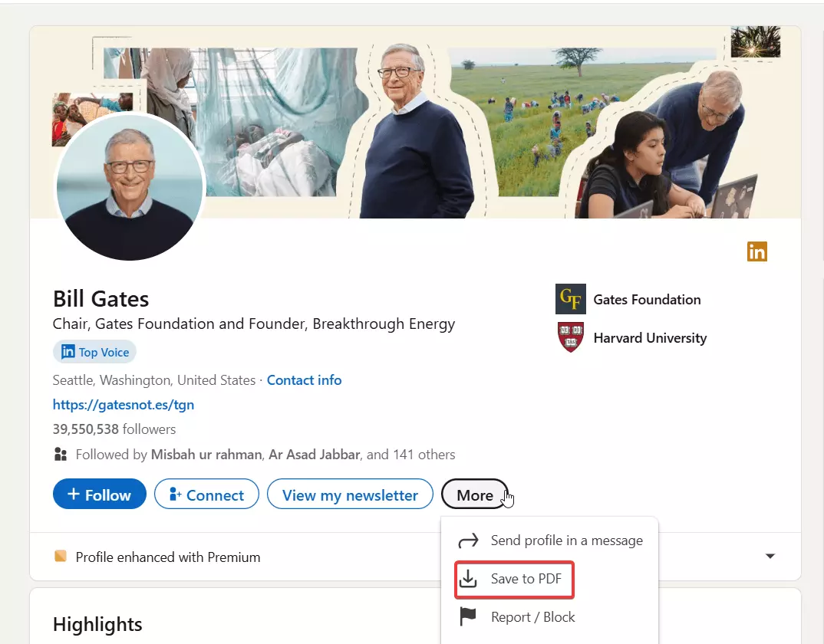Follow Bill Gates
This screenshot has height=644, width=824.
click(99, 495)
